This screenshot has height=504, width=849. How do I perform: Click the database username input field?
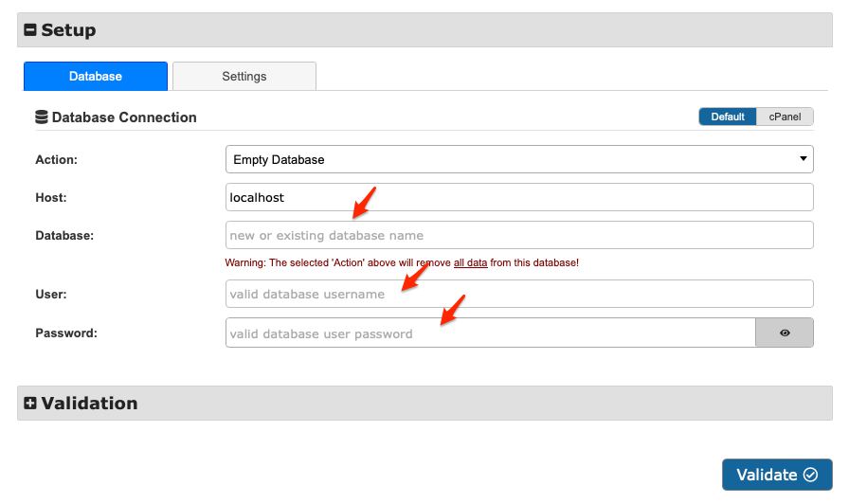coord(519,294)
